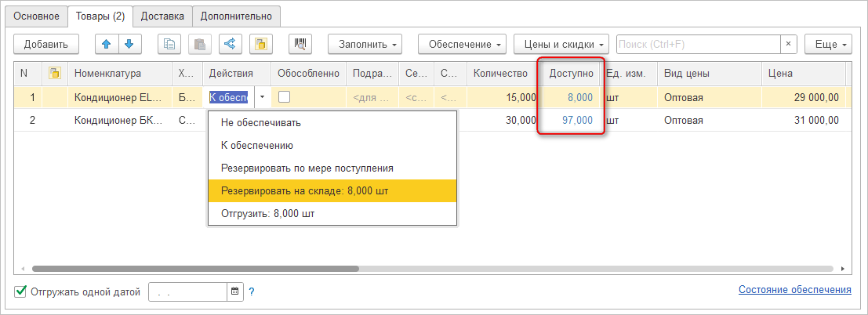Switch to the Доставка tab
Viewport: 868px width, 315px height.
[162, 16]
